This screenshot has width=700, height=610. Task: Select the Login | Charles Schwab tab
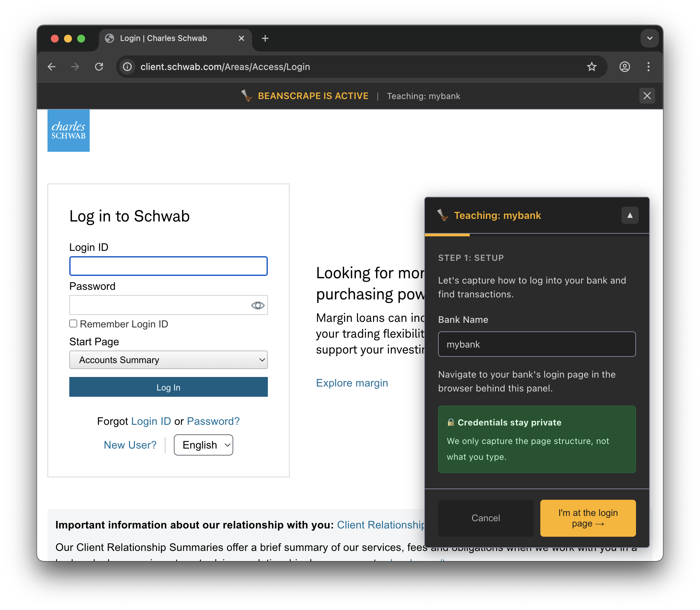[x=163, y=38]
